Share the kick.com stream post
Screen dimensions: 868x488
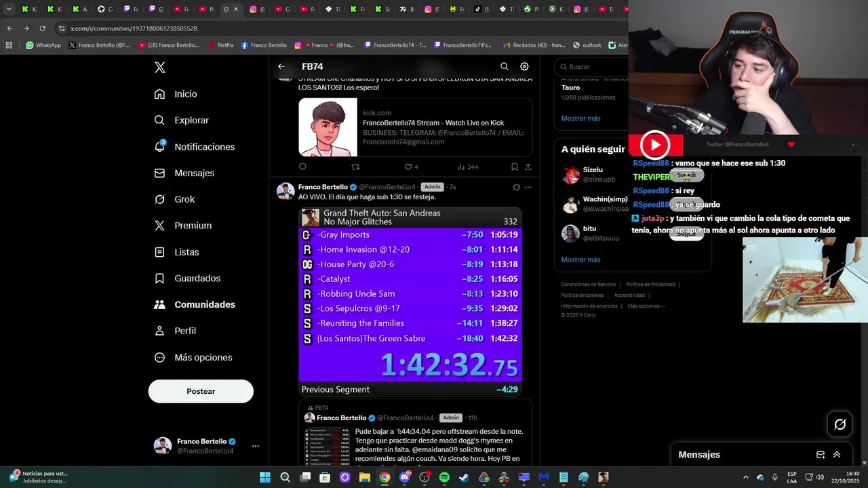point(528,167)
